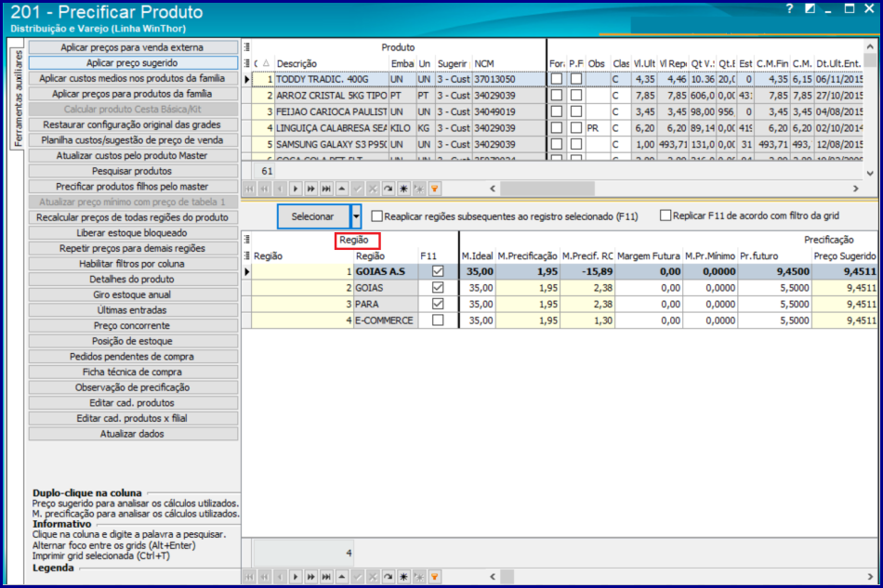Go to saved bookmark in Produto navigator
Screen dimensions: 883x588
(x=419, y=189)
